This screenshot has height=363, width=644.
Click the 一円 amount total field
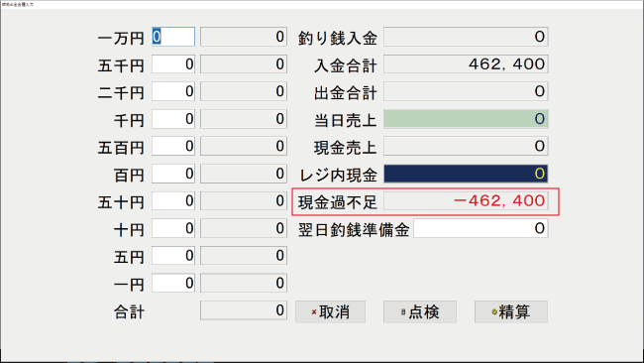pyautogui.click(x=244, y=283)
